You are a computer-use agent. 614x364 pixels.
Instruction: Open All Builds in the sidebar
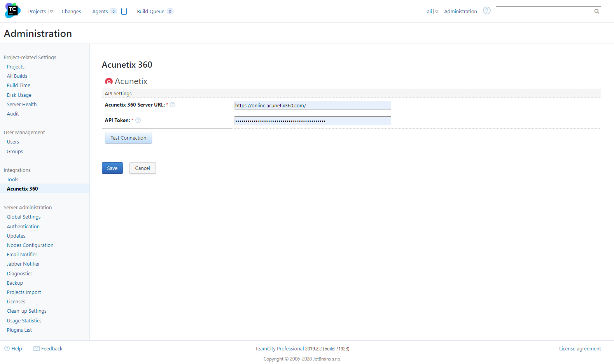pyautogui.click(x=17, y=76)
